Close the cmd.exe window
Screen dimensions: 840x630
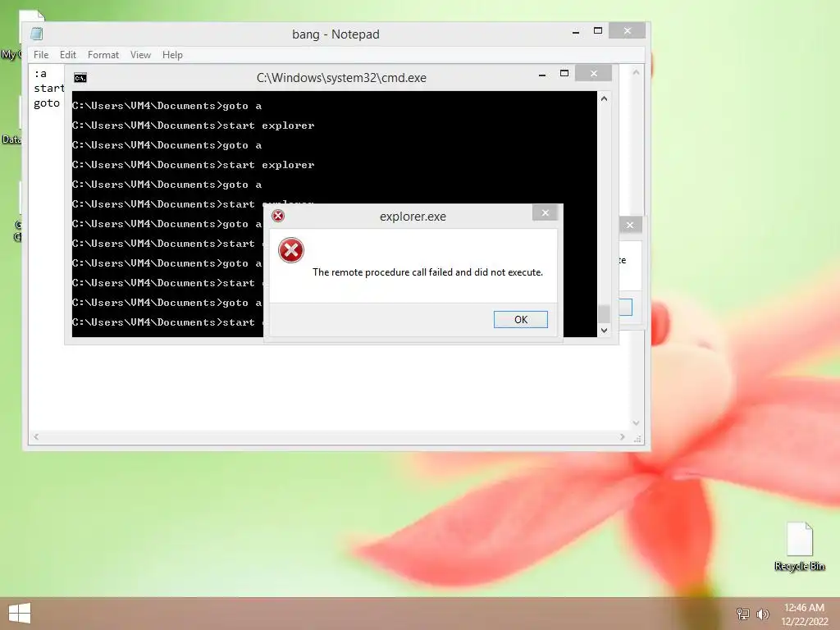594,73
